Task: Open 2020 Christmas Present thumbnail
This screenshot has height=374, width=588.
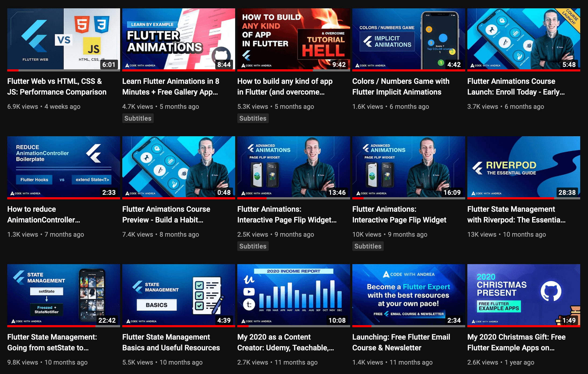Action: coord(524,295)
